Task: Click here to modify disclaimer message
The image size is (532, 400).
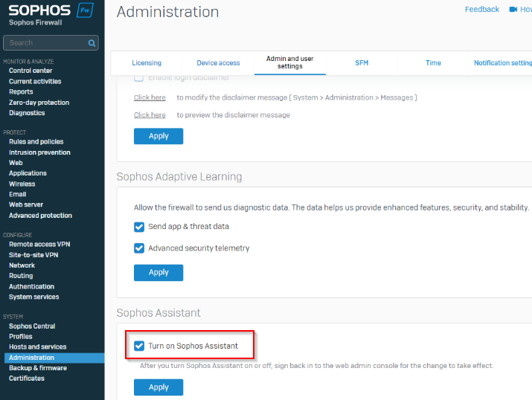Action: [150, 97]
